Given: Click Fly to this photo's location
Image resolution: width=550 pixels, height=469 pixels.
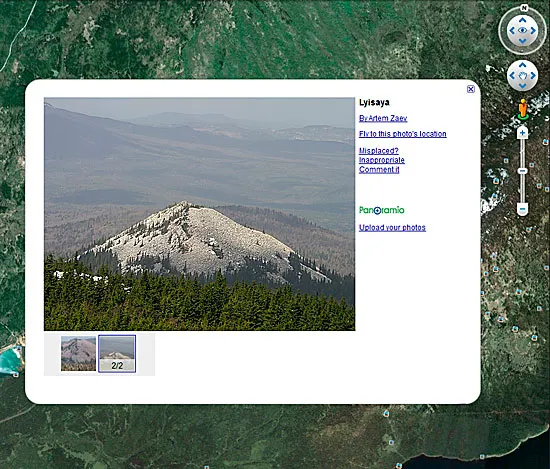Looking at the screenshot, I should [x=403, y=134].
